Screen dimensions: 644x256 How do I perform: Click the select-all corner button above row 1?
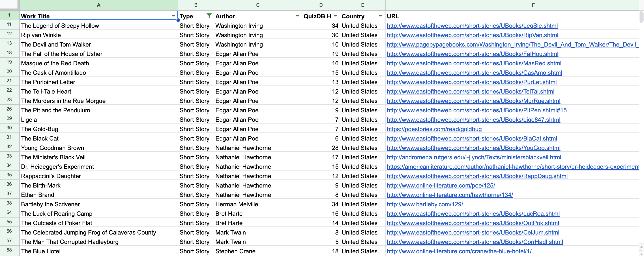(x=9, y=5)
